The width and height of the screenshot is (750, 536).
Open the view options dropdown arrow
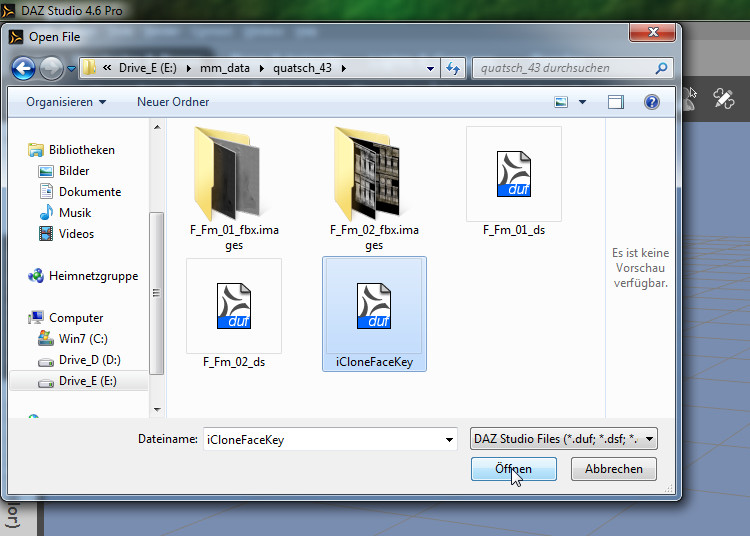pyautogui.click(x=582, y=102)
